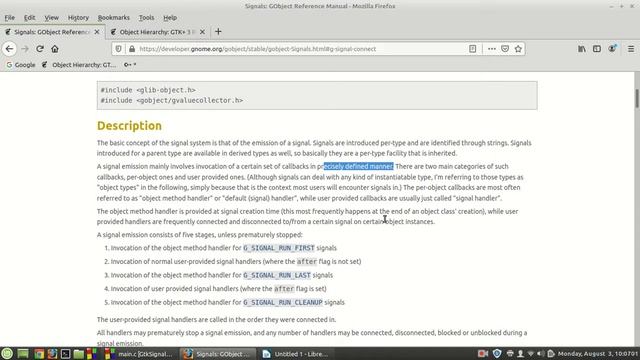Open the printer tray icon
This screenshot has height=360, width=640.
(x=510, y=353)
